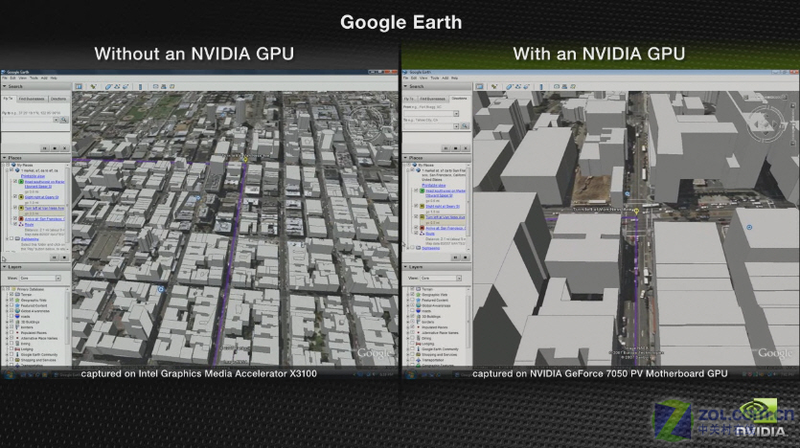Screen dimensions: 800x448
Task: Show Ruler icon in left window toolbar
Action: pos(140,87)
